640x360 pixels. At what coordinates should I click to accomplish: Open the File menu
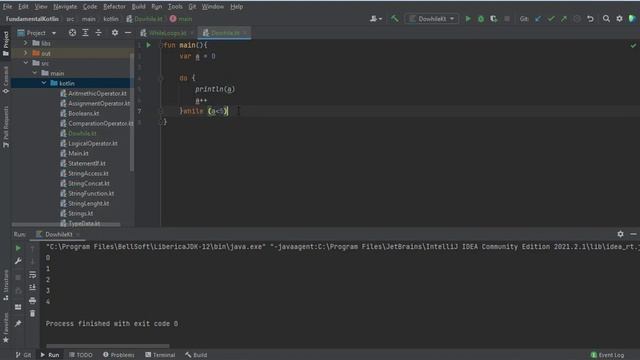point(7,7)
